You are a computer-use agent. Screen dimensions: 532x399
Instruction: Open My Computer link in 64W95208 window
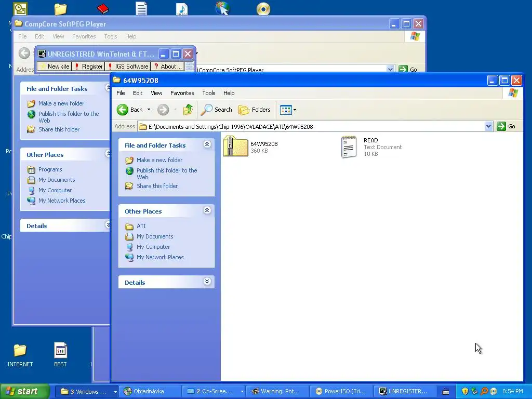pos(153,247)
